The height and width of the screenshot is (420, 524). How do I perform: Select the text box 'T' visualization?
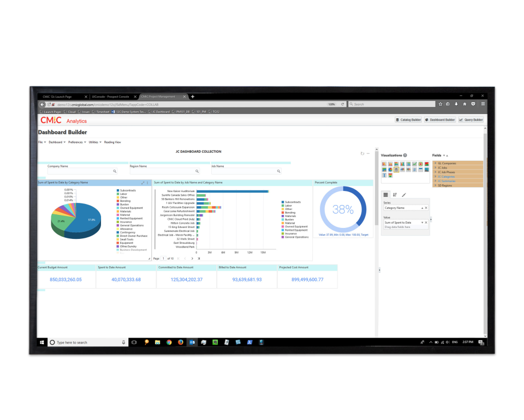[384, 175]
